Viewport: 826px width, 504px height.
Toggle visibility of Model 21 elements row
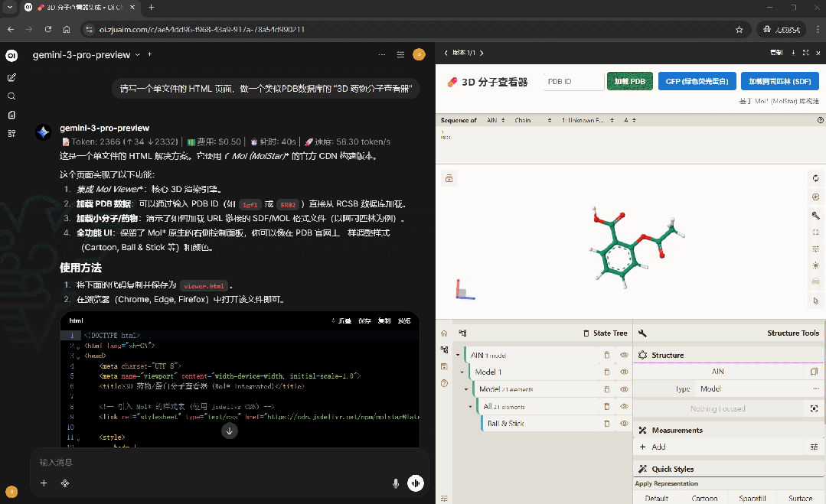point(624,389)
